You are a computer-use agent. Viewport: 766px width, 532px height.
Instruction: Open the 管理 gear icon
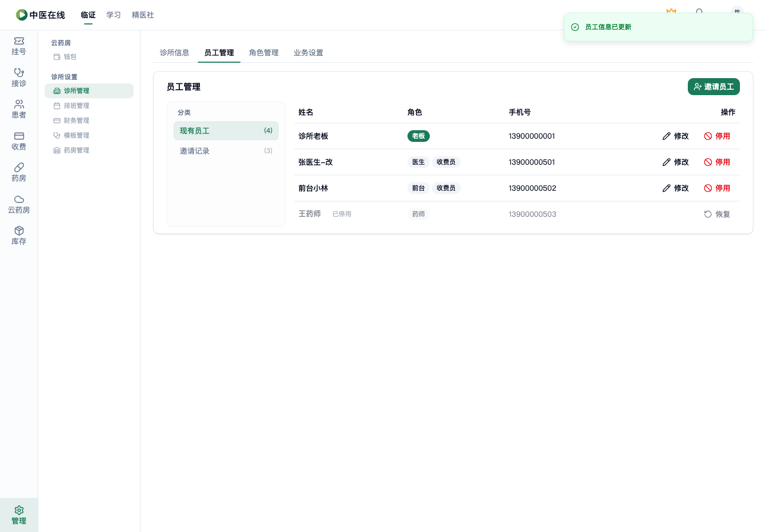coord(19,510)
